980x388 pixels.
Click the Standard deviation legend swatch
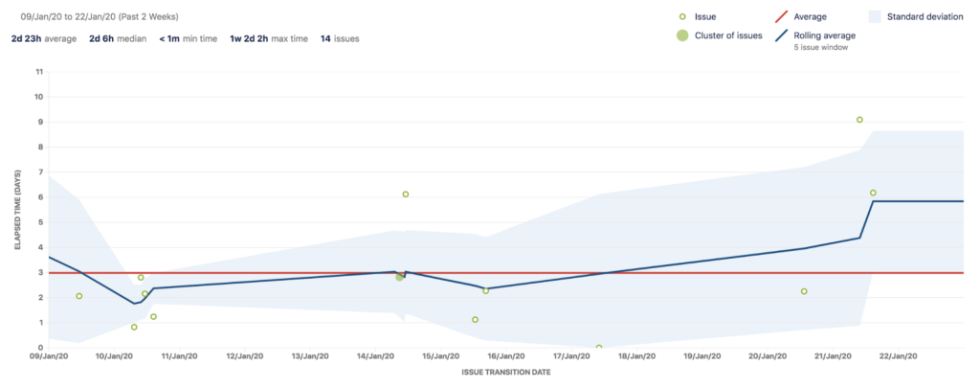pos(875,17)
